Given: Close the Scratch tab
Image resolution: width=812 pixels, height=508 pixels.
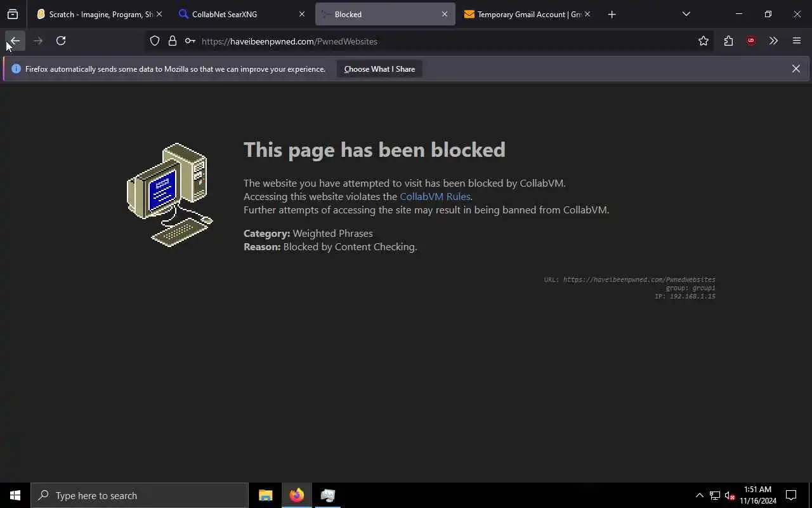Looking at the screenshot, I should click(x=159, y=14).
